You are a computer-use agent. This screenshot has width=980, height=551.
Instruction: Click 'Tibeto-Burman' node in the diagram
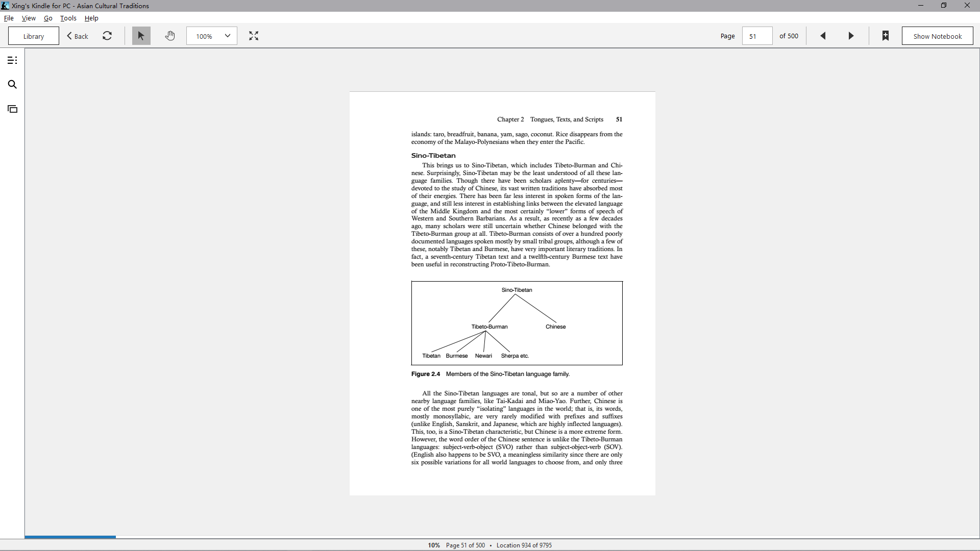tap(489, 327)
